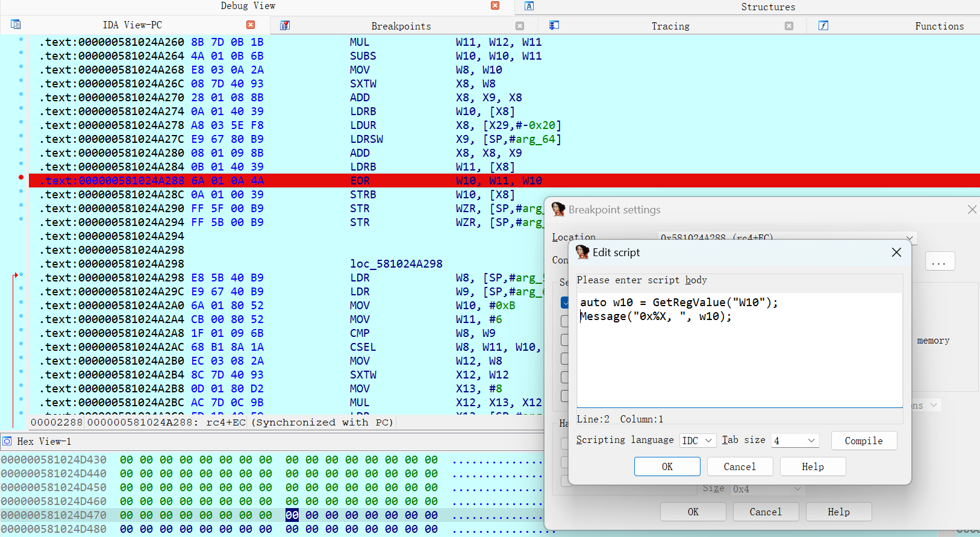Click the IDA View-PC tab icon
The height and width of the screenshot is (537, 980).
click(16, 25)
